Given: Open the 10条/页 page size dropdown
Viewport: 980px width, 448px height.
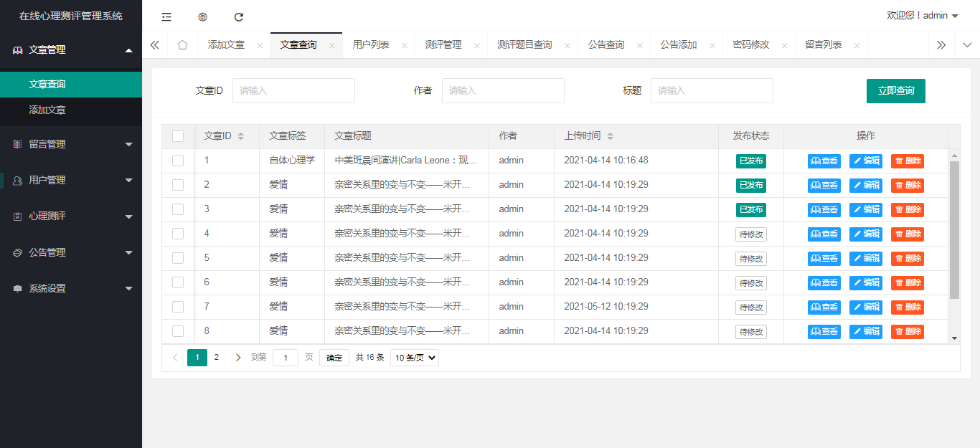Looking at the screenshot, I should pos(415,358).
